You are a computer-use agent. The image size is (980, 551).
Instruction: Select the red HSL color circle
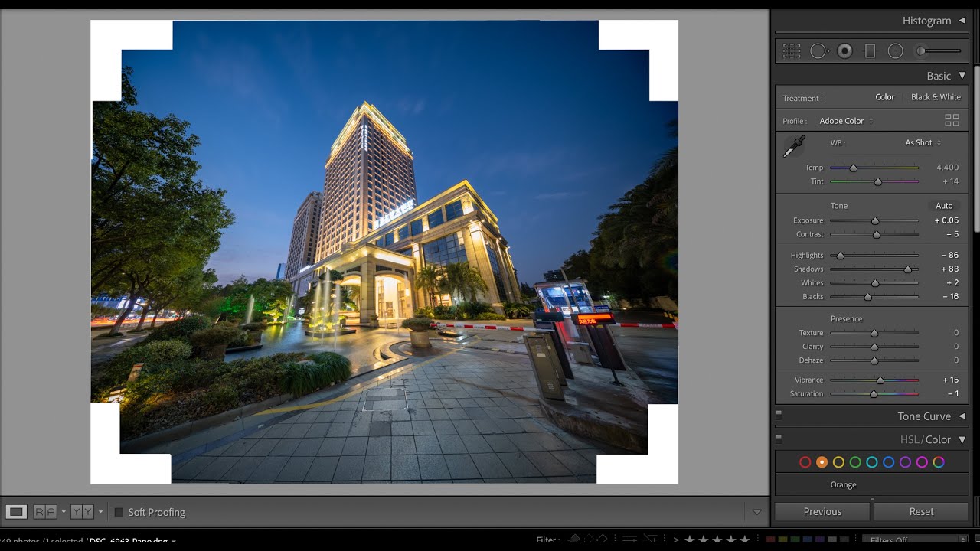coord(805,462)
